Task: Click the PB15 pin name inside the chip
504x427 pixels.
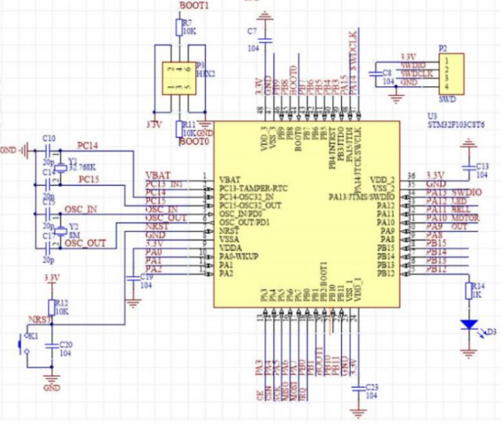Action: 385,248
